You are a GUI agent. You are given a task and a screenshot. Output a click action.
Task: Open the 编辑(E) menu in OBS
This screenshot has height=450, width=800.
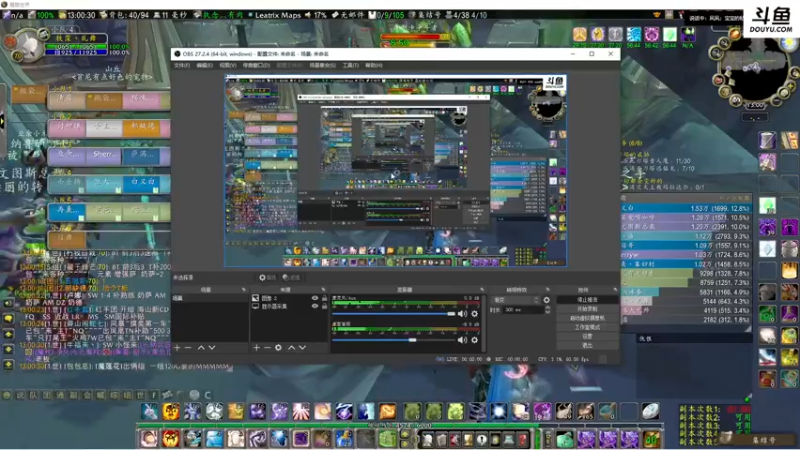point(205,65)
